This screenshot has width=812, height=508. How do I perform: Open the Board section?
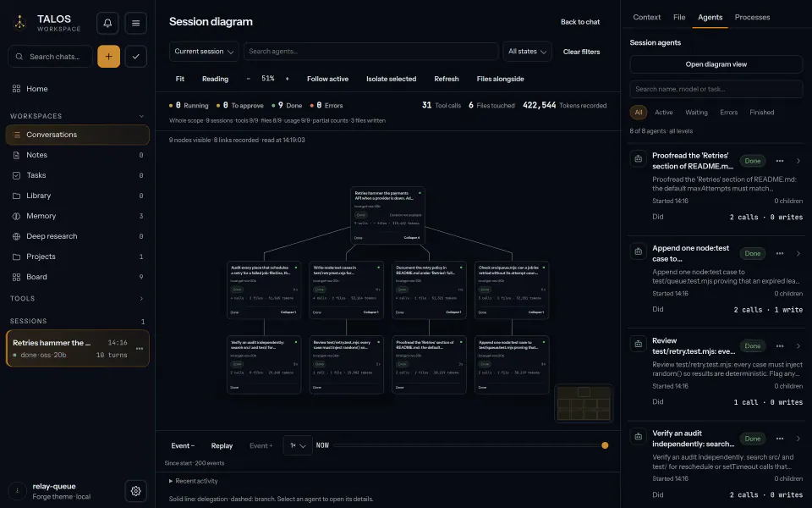click(x=78, y=277)
